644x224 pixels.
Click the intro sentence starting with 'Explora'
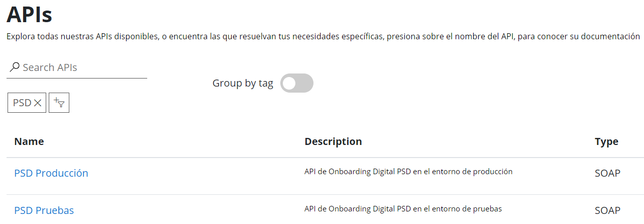(x=201, y=37)
